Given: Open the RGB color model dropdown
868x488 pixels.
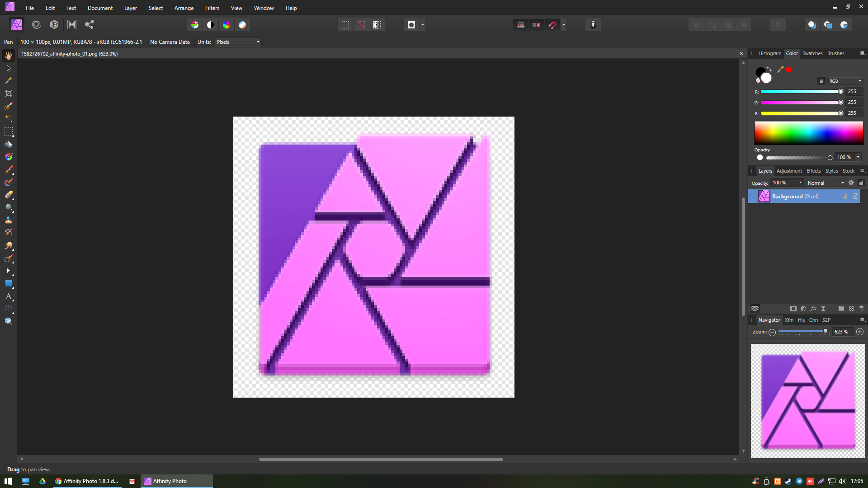Looking at the screenshot, I should pyautogui.click(x=845, y=81).
